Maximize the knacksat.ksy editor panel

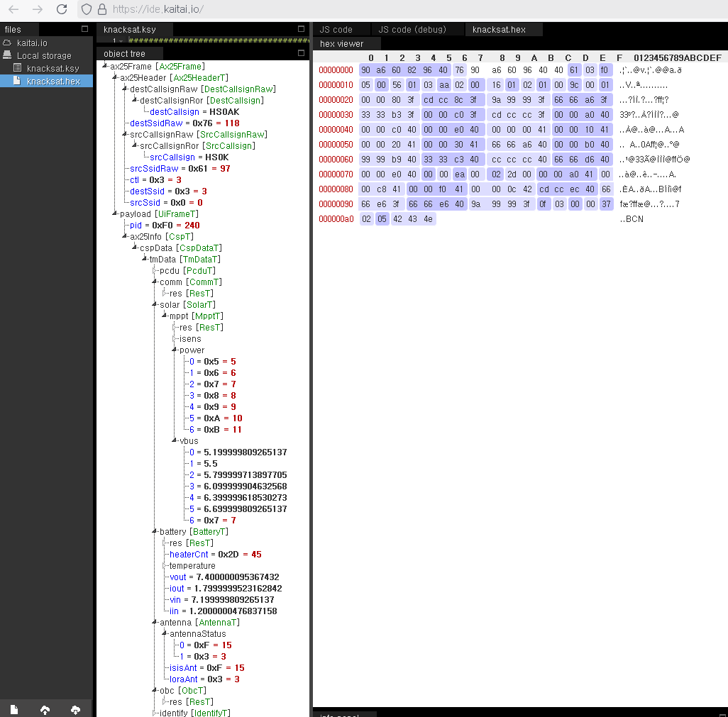pos(300,29)
